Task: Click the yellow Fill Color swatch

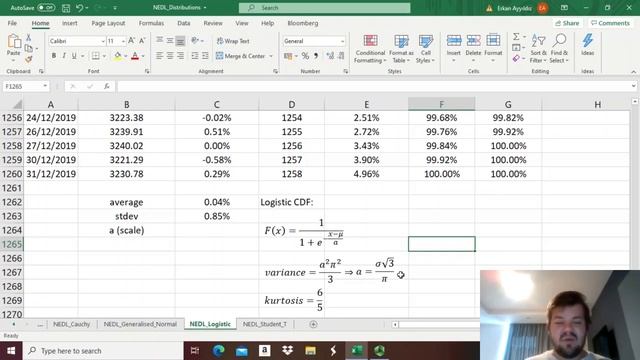Action: click(118, 56)
